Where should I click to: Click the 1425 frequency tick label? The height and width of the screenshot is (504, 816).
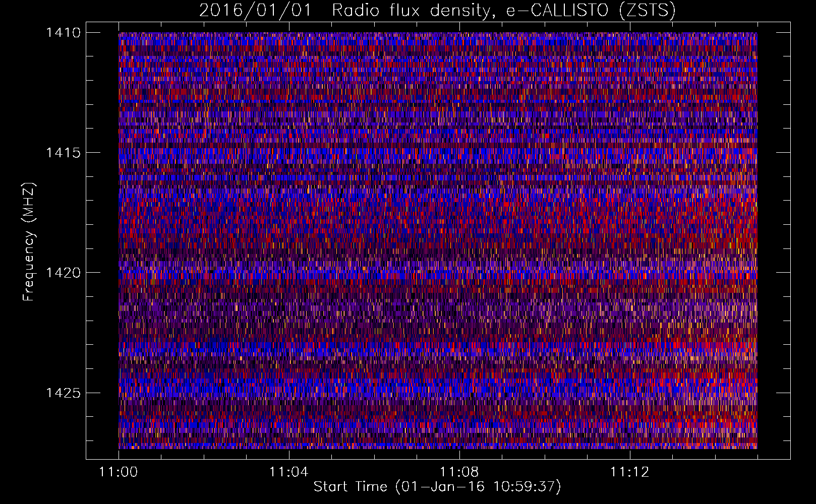click(63, 393)
